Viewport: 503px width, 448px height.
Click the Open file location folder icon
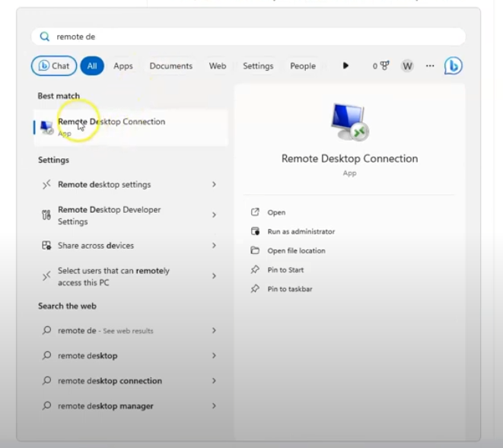(255, 250)
